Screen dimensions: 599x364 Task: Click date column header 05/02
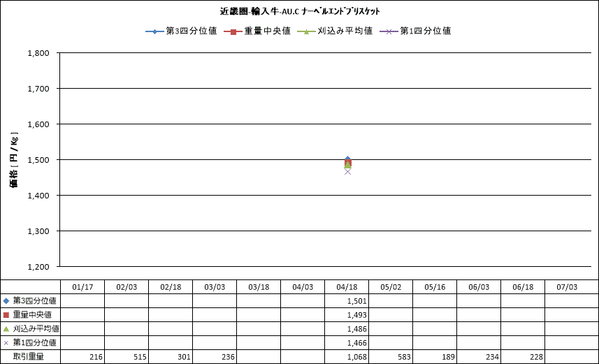[x=391, y=287]
